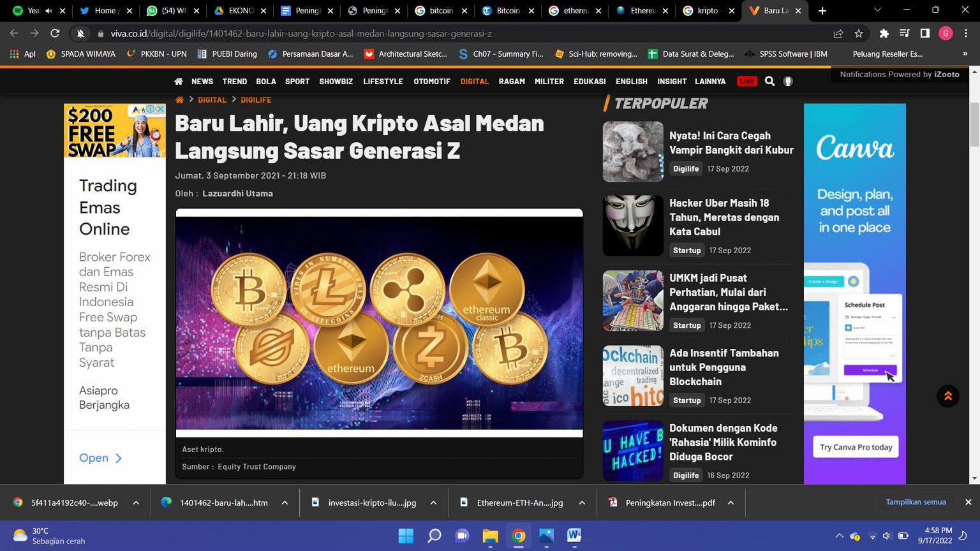Image resolution: width=980 pixels, height=551 pixels.
Task: Open the Anonymous mask hacker thumbnail
Action: click(x=633, y=226)
